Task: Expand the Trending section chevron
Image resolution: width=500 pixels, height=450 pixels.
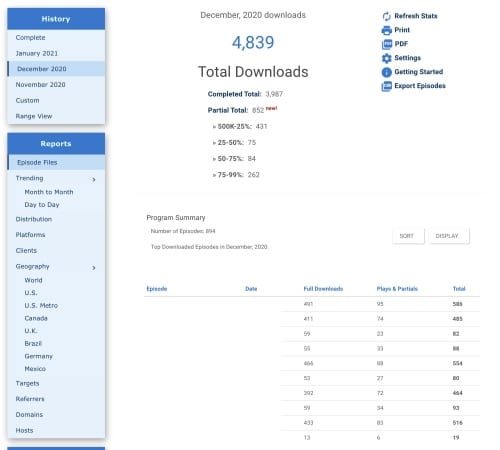Action: [94, 180]
